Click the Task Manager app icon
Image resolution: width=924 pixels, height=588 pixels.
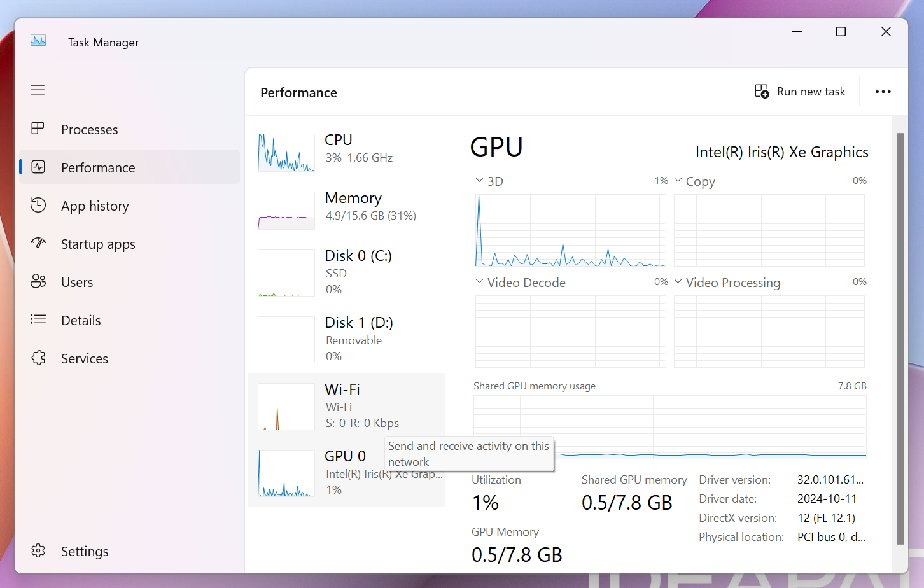(38, 41)
